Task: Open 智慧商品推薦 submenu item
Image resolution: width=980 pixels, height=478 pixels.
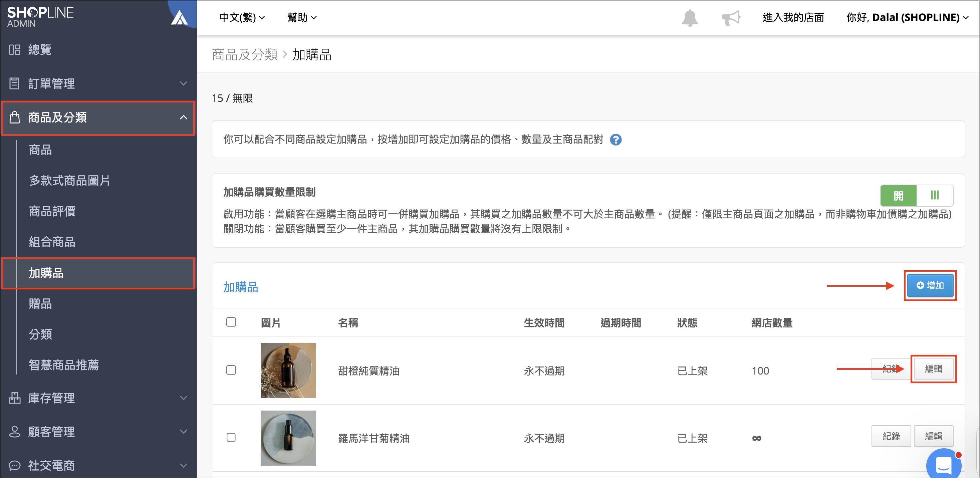Action: 64,365
